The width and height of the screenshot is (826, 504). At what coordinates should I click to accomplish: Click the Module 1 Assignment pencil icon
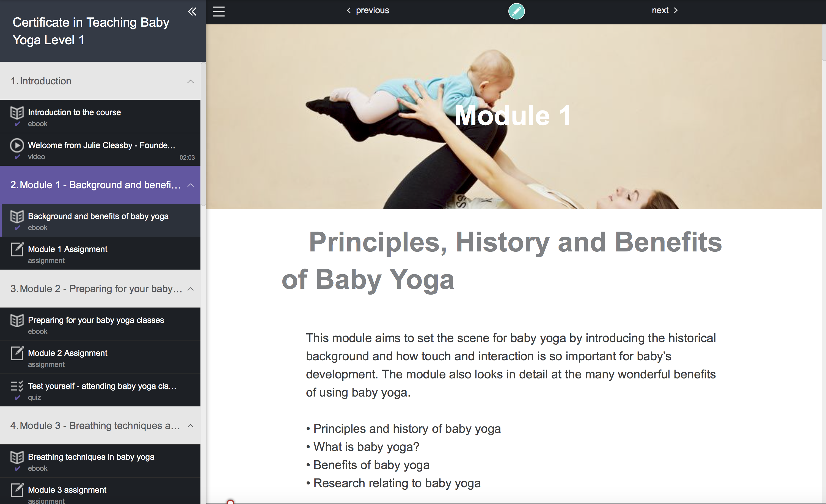point(17,249)
